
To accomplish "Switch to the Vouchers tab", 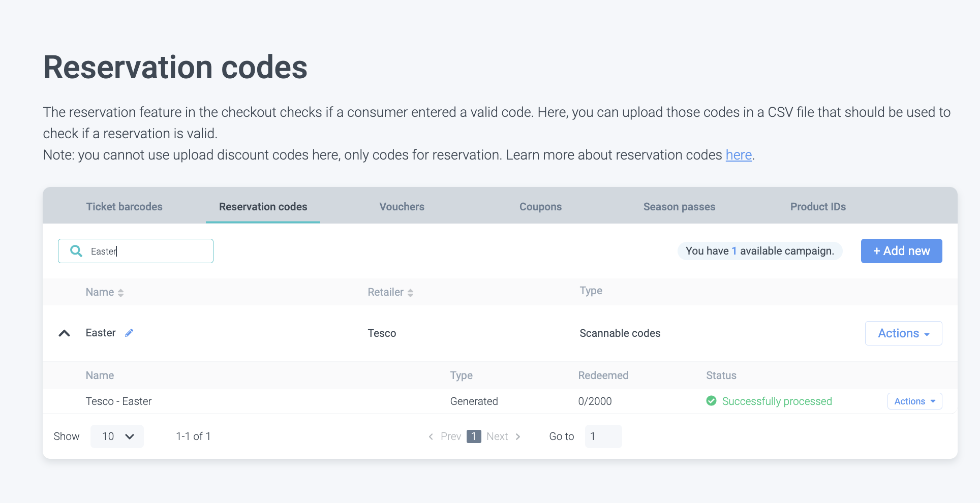I will (x=402, y=207).
